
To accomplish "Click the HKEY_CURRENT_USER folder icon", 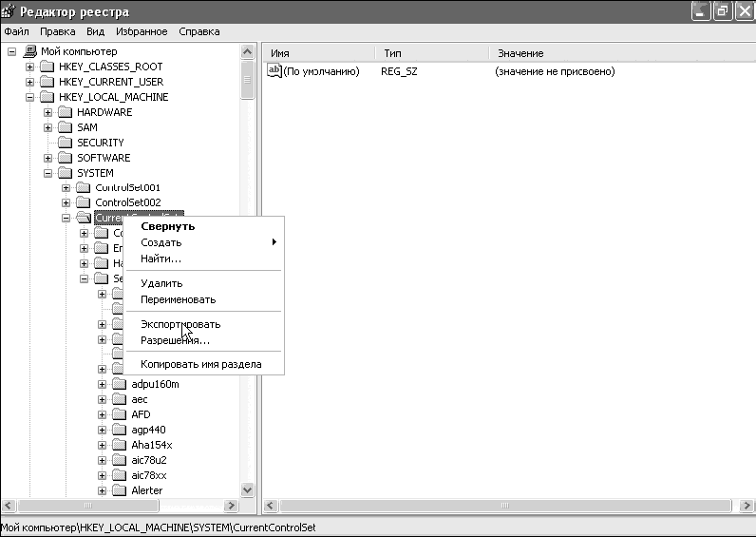I will (47, 82).
